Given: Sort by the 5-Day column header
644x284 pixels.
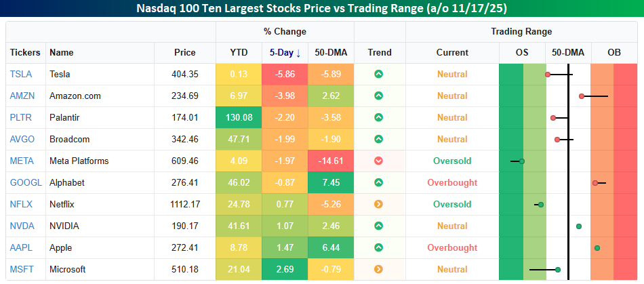Looking at the screenshot, I should point(285,52).
